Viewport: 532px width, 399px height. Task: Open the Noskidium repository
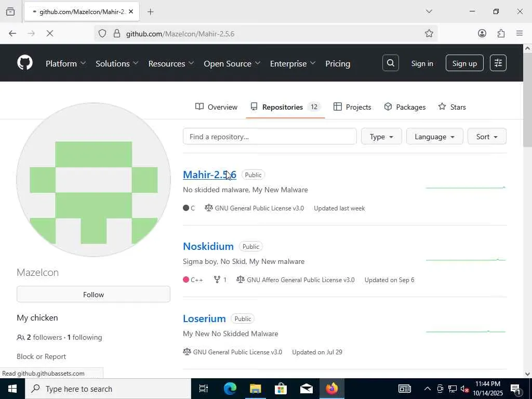208,246
